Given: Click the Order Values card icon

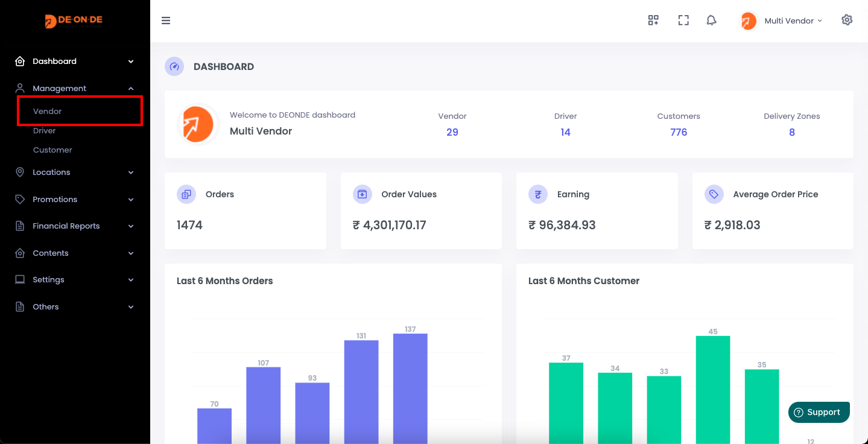Looking at the screenshot, I should (363, 194).
